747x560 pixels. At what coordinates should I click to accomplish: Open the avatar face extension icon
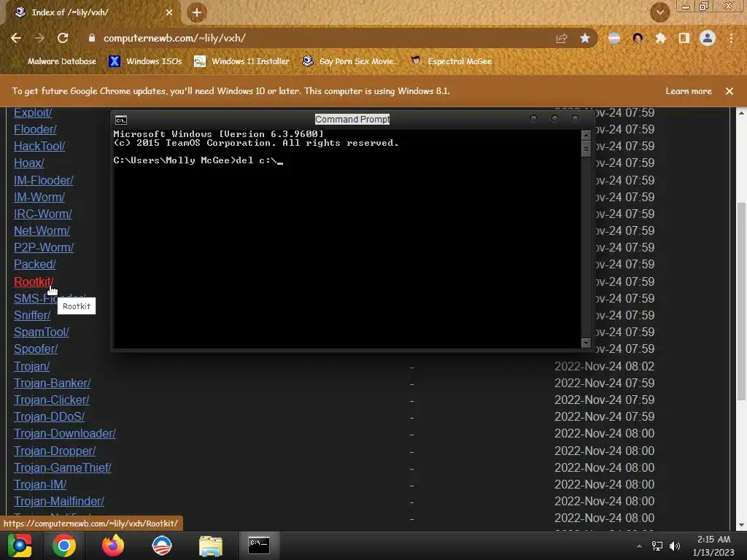pyautogui.click(x=638, y=38)
